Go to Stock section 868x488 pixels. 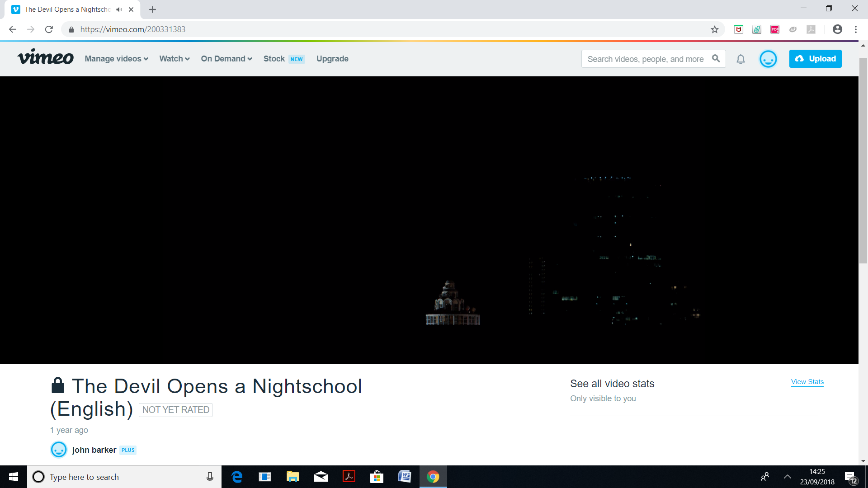click(274, 59)
